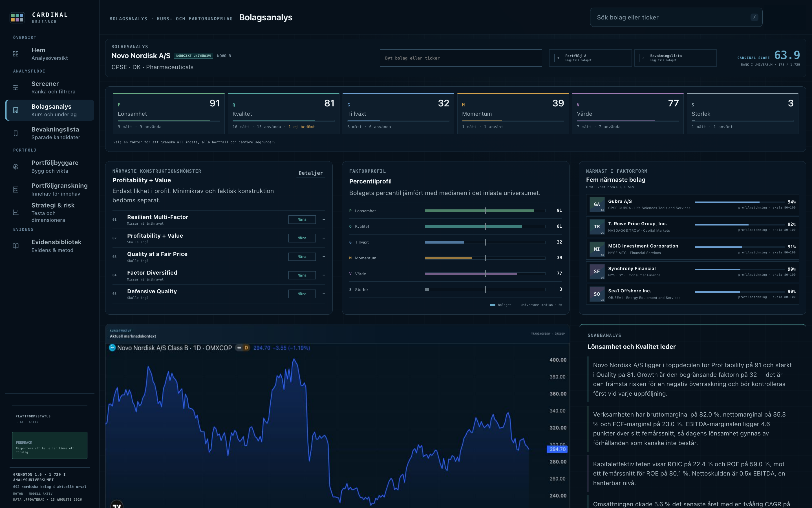Image resolution: width=812 pixels, height=508 pixels.
Task: Expand the Defensive Quality row plus
Action: (x=324, y=294)
